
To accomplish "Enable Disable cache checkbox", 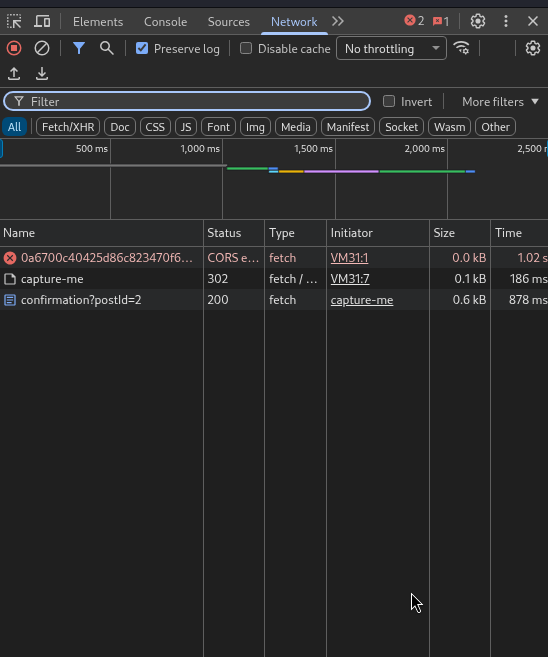I will pos(246,48).
